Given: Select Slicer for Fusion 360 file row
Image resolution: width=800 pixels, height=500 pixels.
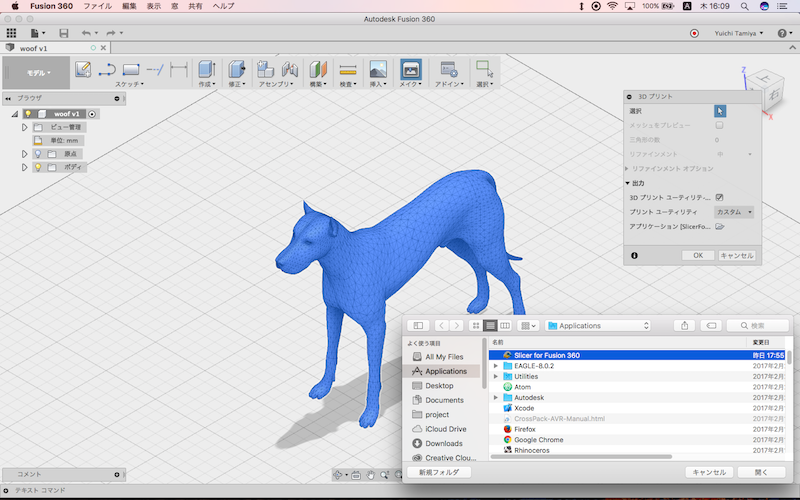Looking at the screenshot, I should coord(637,355).
